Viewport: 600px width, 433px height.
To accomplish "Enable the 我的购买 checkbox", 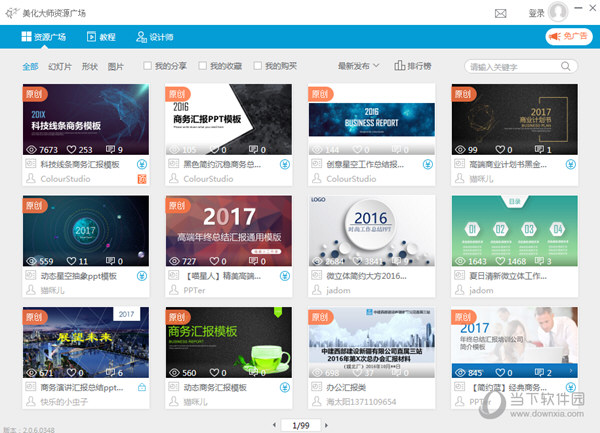I will click(x=258, y=66).
